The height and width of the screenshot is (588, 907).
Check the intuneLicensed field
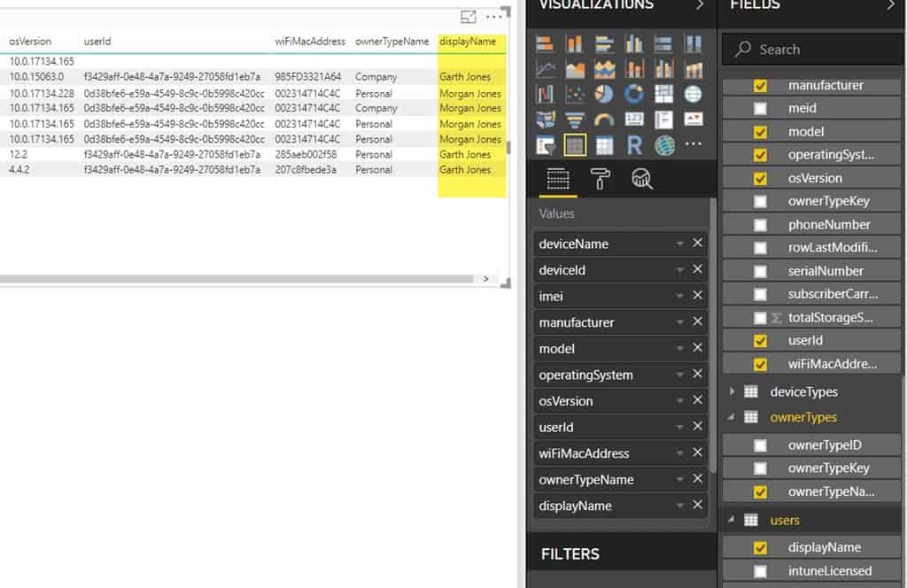click(760, 571)
